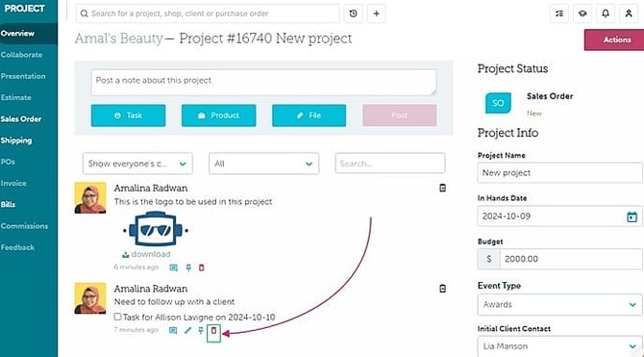The width and height of the screenshot is (644, 357).
Task: Go to Collaborate in sidebar
Action: click(21, 55)
